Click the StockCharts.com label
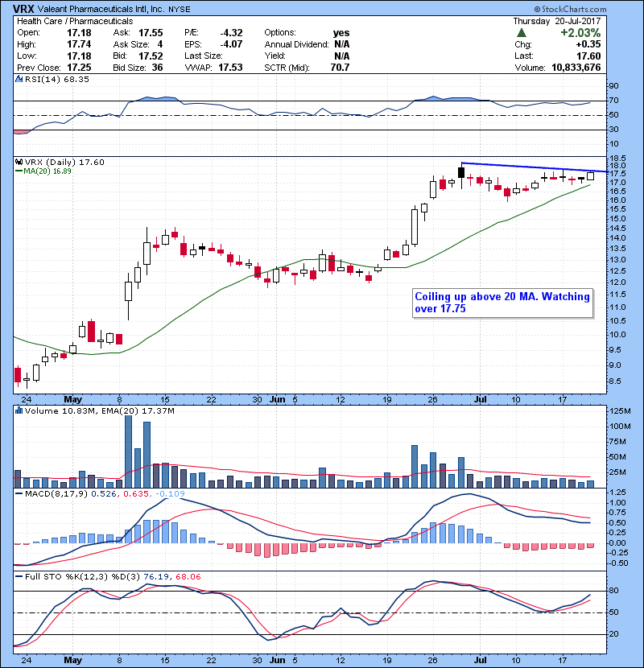 click(570, 9)
